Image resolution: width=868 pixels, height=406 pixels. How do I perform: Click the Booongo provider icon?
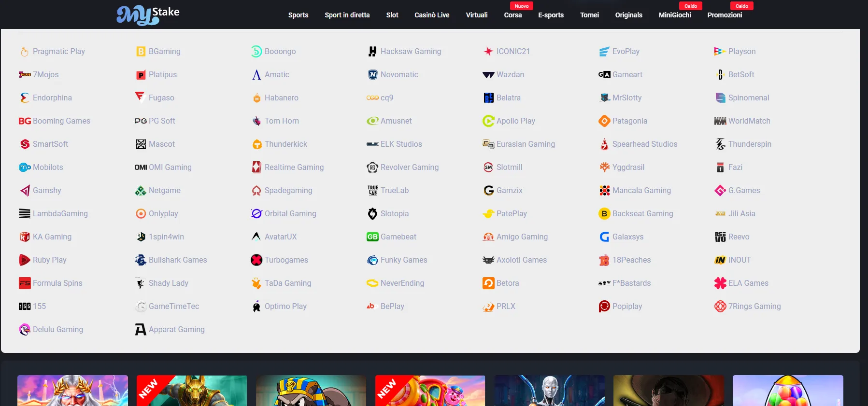(x=256, y=51)
